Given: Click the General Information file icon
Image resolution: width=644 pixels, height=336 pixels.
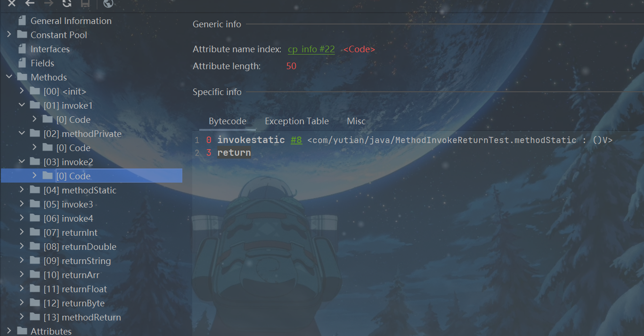Looking at the screenshot, I should click(22, 21).
